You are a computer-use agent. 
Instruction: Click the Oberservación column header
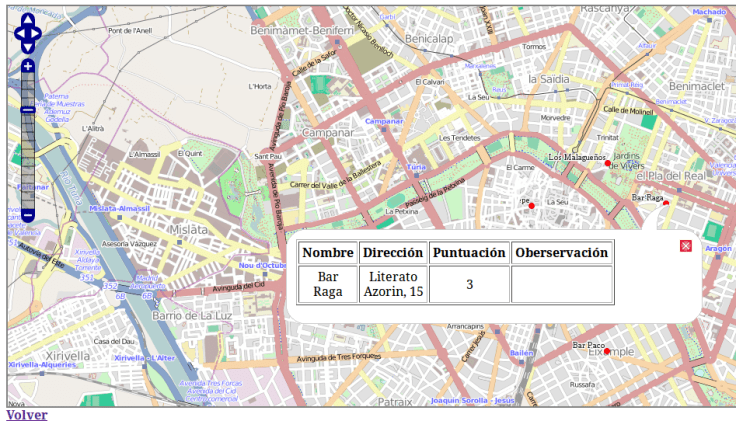click(x=561, y=253)
